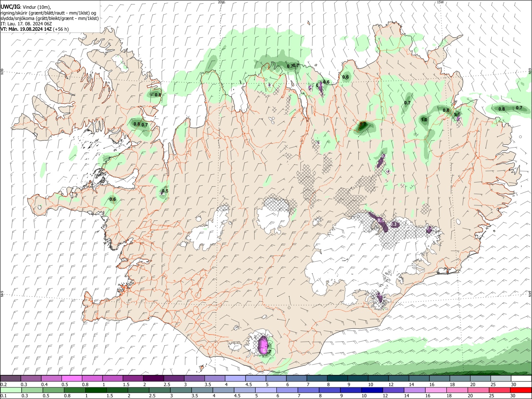Click the 64N latitude label on right edge
This screenshot has height=399, width=532.
tap(530, 294)
